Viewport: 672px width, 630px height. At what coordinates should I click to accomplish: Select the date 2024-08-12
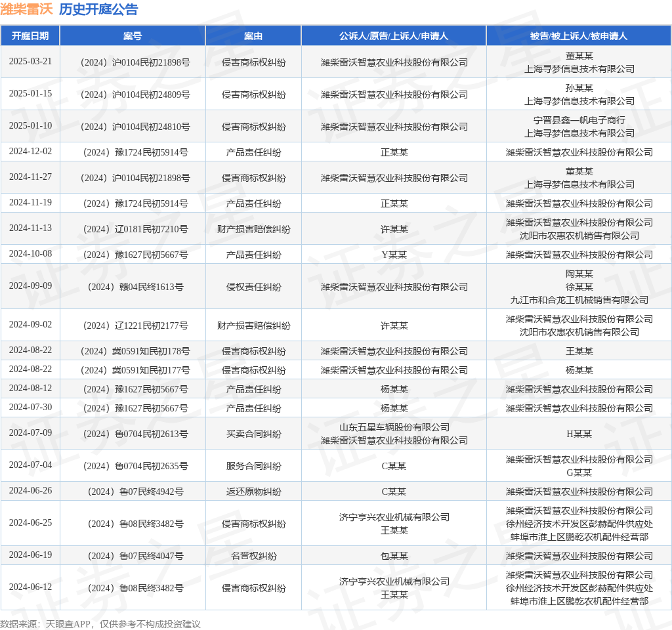[30, 388]
